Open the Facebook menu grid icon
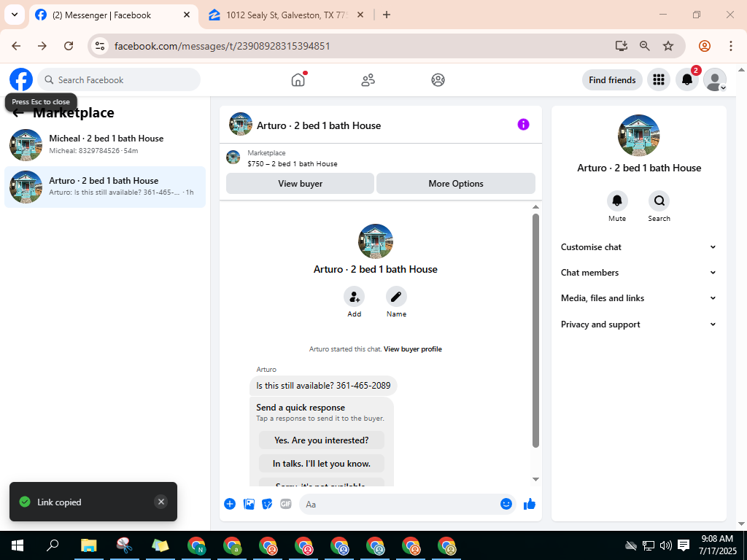The image size is (747, 560). coord(659,79)
